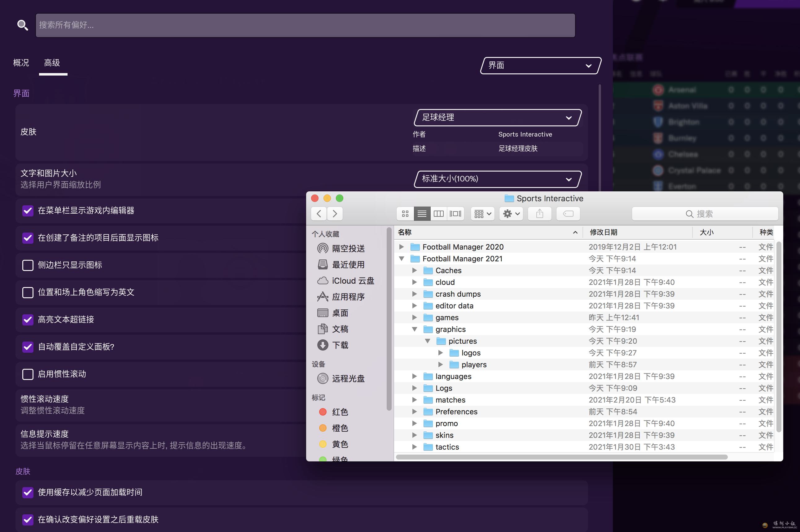Select the matches folder row
800x532 pixels.
pyautogui.click(x=584, y=400)
